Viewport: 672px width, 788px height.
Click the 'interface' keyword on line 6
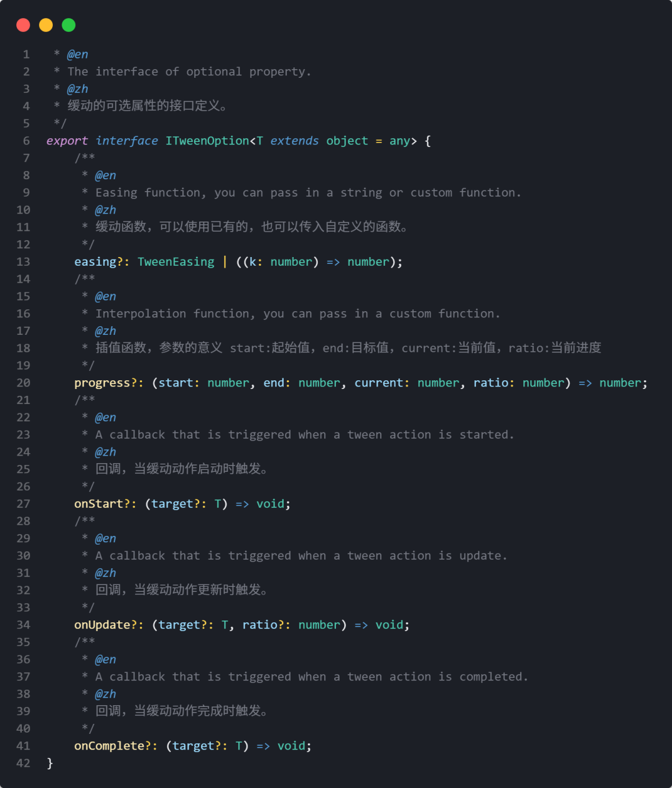(127, 141)
